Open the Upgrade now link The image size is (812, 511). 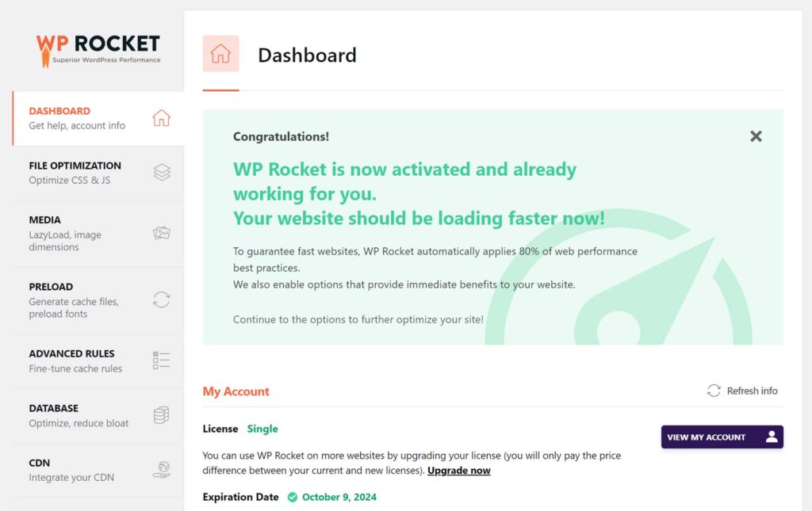(458, 470)
